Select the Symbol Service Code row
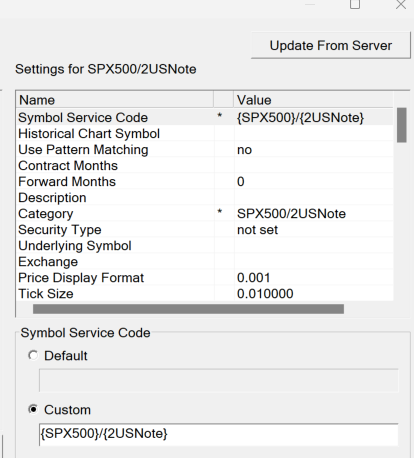 (205, 118)
